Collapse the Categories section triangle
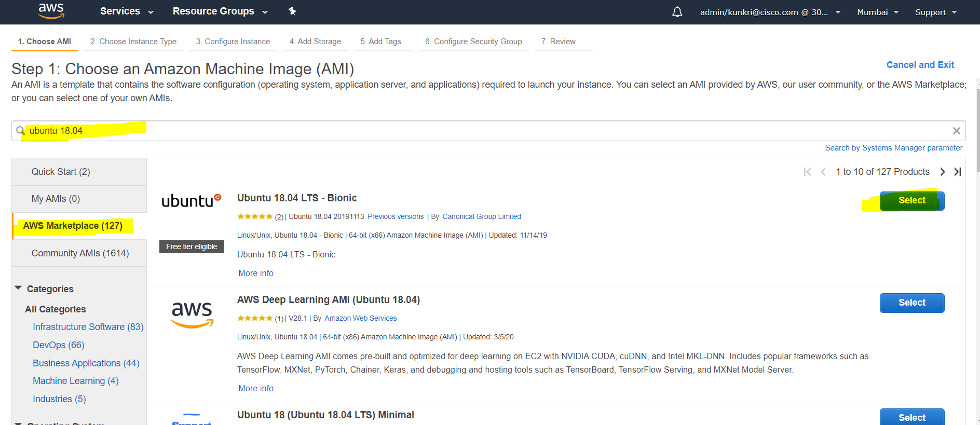 18,288
